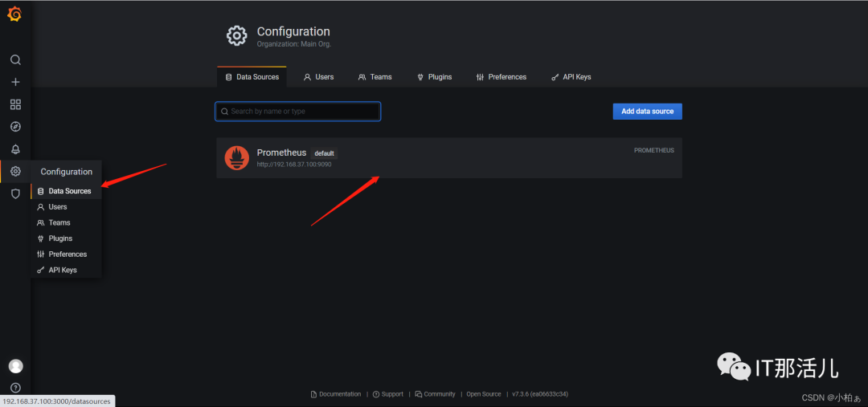Image resolution: width=868 pixels, height=407 pixels.
Task: Choose Users in Configuration flyout
Action: pos(66,207)
